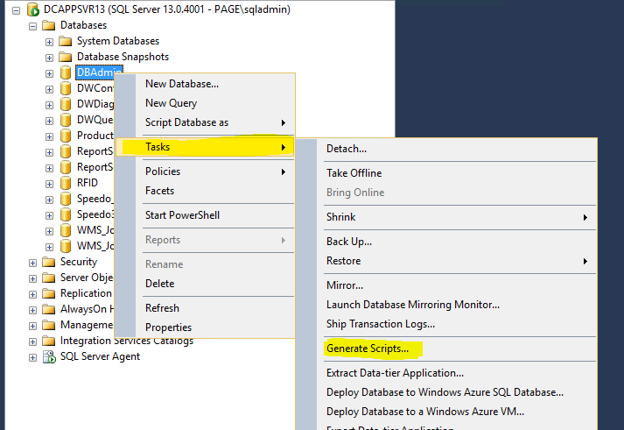The height and width of the screenshot is (430, 624).
Task: Click the Speedo_ database cylinder icon
Action: point(65,199)
